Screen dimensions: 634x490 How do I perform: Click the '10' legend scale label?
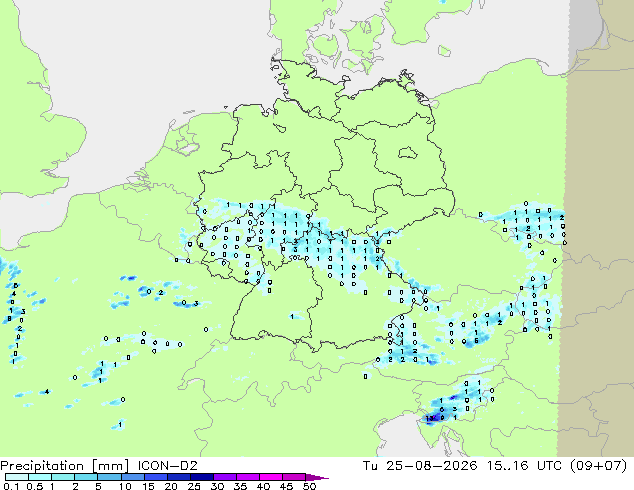click(125, 486)
